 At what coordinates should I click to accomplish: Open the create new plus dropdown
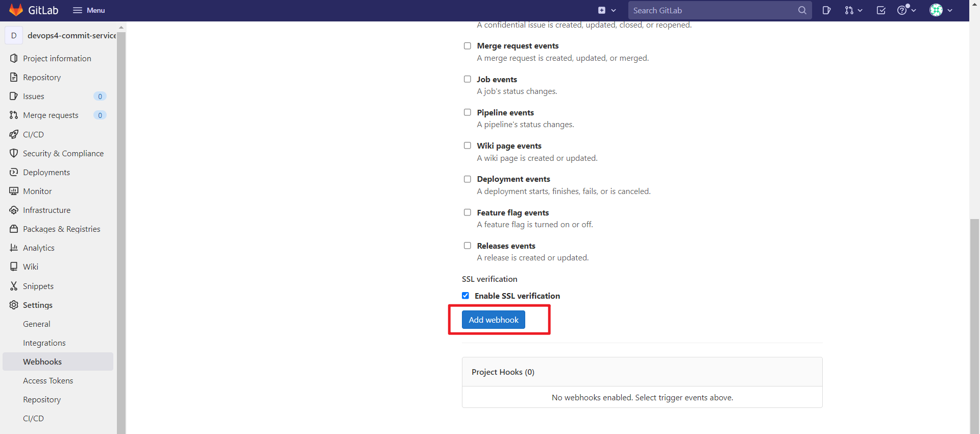[x=607, y=10]
